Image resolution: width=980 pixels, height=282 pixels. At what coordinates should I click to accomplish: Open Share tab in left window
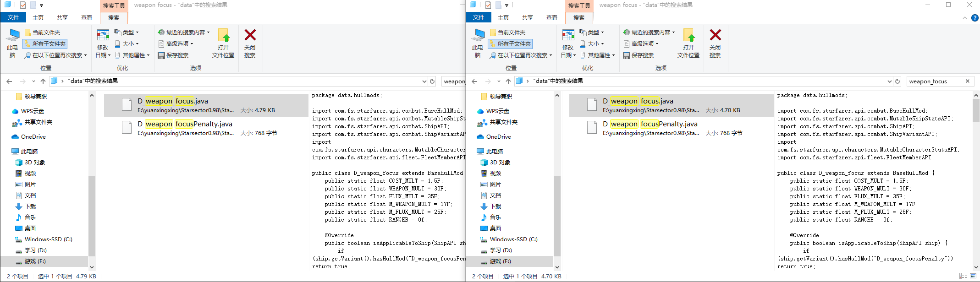(62, 17)
